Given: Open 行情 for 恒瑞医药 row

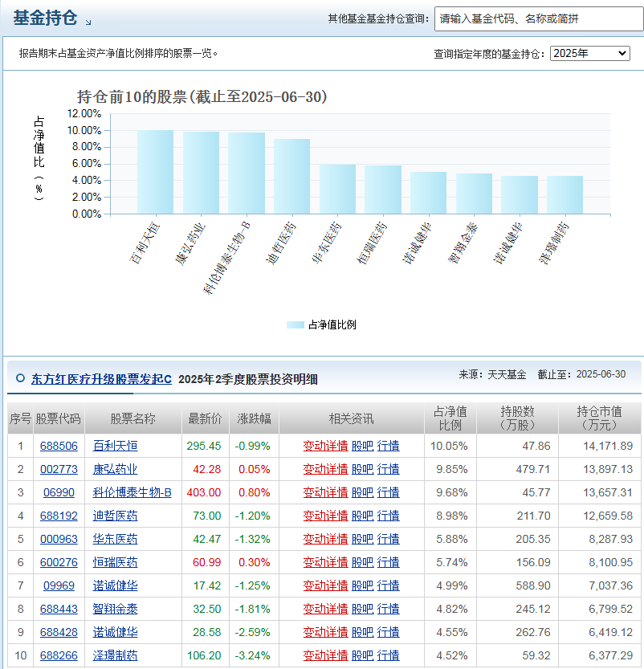Looking at the screenshot, I should (388, 562).
